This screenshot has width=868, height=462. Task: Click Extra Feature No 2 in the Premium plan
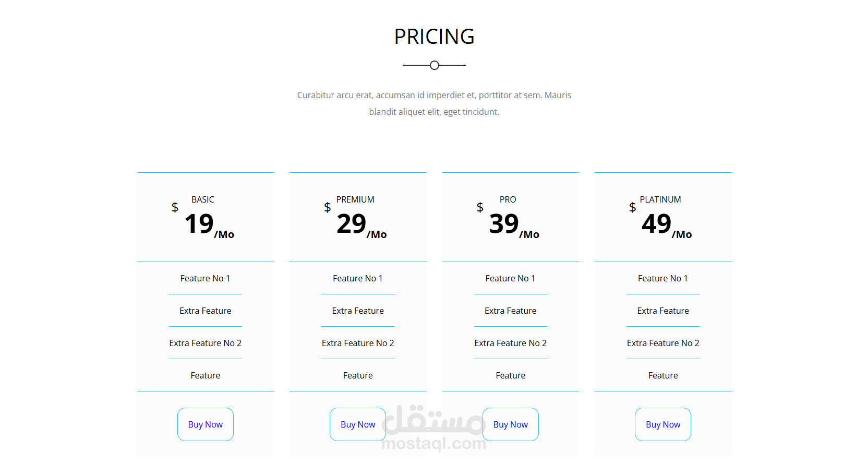(x=358, y=343)
